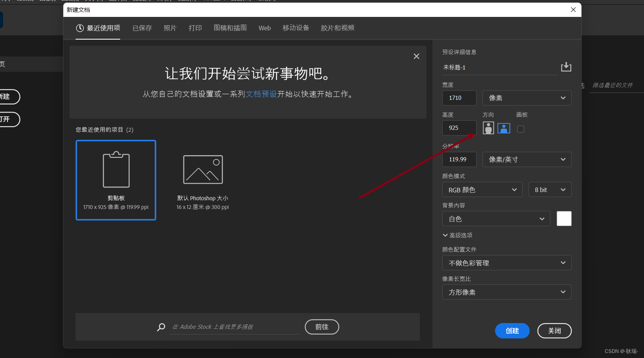Open the 移动设备 tab
Screen dimensions: 644x358
tap(295, 28)
